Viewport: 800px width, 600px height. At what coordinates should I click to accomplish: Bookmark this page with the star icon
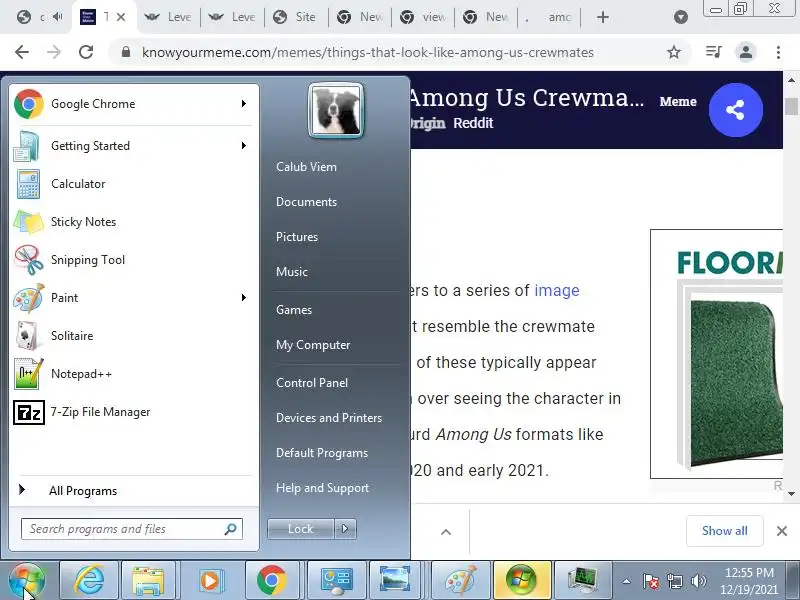[x=674, y=52]
